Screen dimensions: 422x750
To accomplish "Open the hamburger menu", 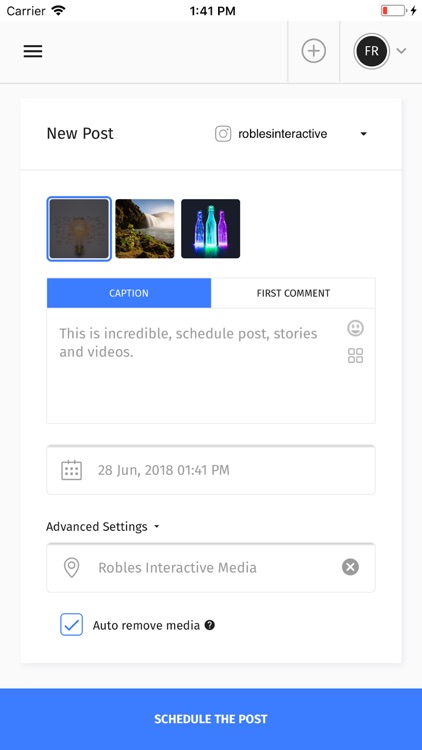I will coord(33,51).
